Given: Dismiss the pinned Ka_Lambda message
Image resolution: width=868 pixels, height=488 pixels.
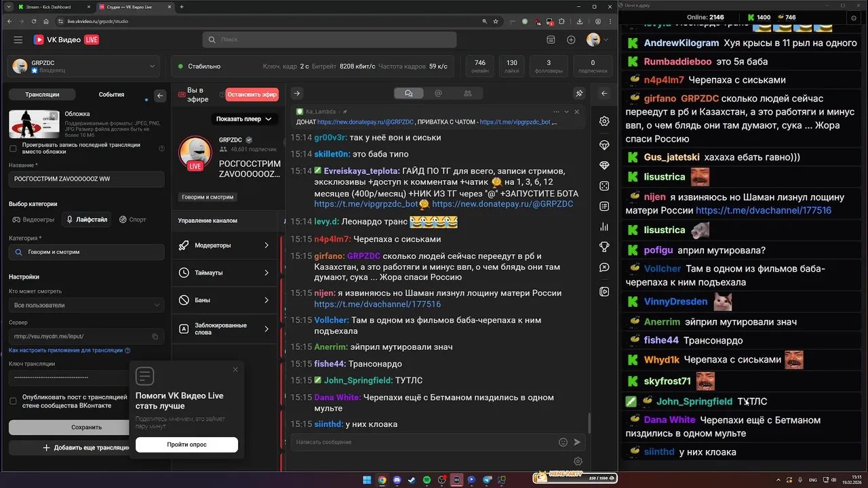Looking at the screenshot, I should 577,112.
